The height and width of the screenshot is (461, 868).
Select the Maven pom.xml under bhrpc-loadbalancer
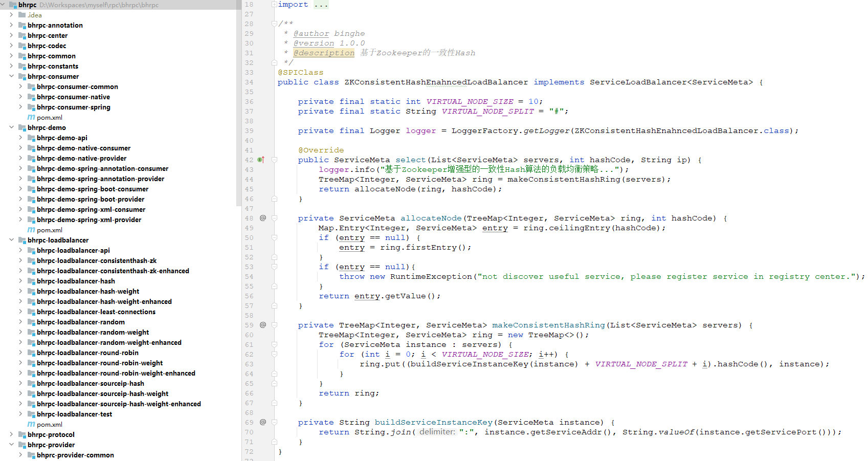click(x=49, y=425)
